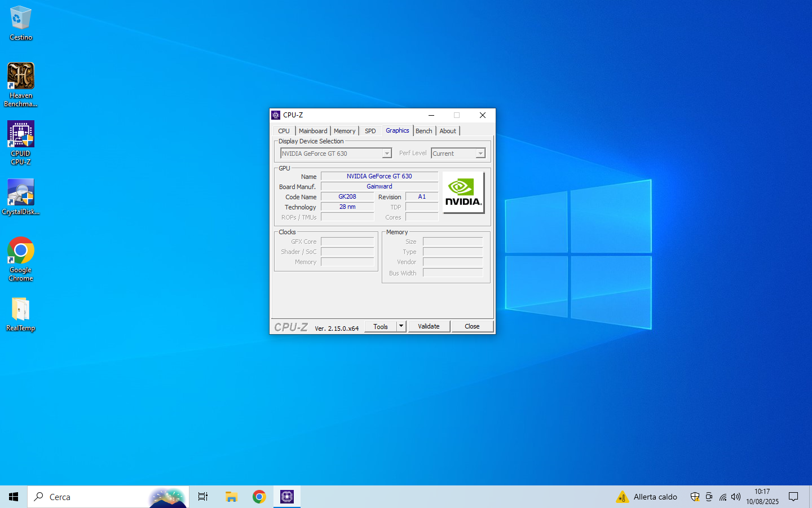812x508 pixels.
Task: Click the Gainward board manufacturer value
Action: point(379,186)
